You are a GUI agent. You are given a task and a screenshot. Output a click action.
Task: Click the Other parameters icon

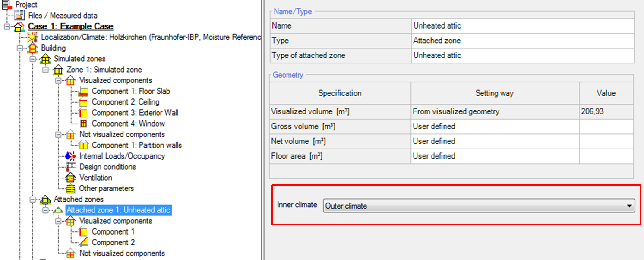[x=71, y=188]
